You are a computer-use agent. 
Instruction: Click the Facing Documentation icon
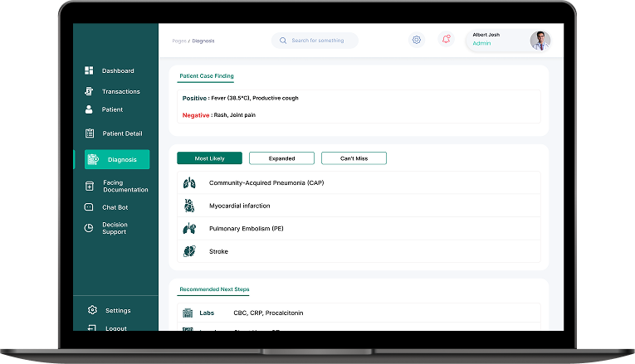coord(90,187)
